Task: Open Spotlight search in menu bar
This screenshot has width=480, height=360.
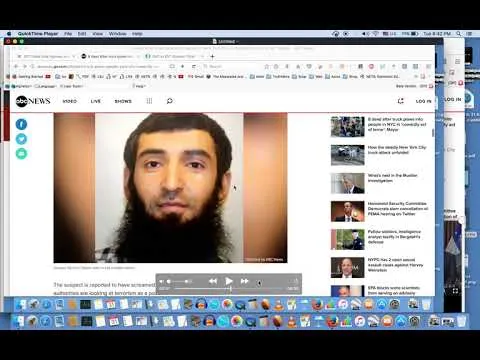Action: coord(459,34)
